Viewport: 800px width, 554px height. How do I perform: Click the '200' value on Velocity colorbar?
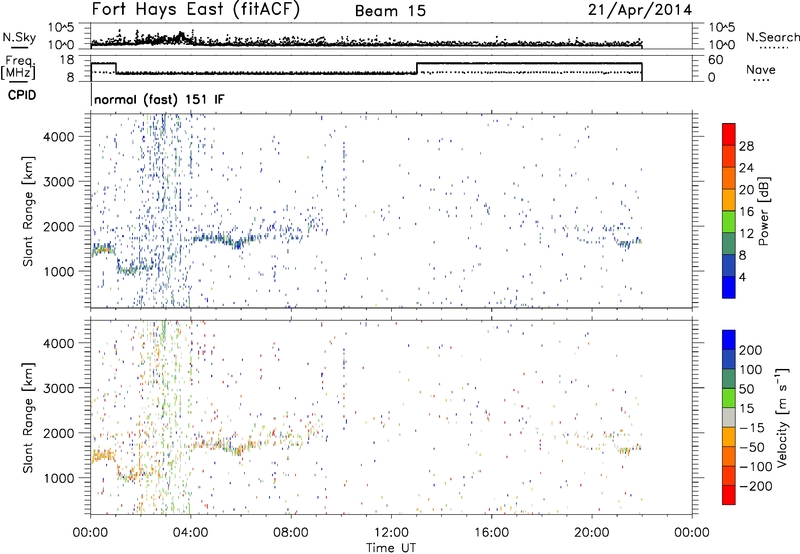tap(751, 350)
